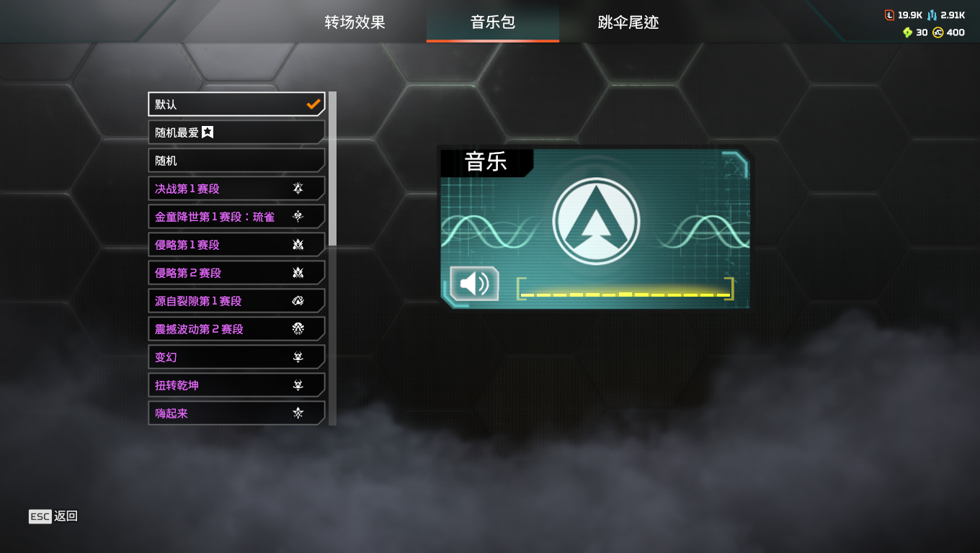Open the 跳伞尾迹 tab
Screen dimensions: 980x553
click(628, 22)
